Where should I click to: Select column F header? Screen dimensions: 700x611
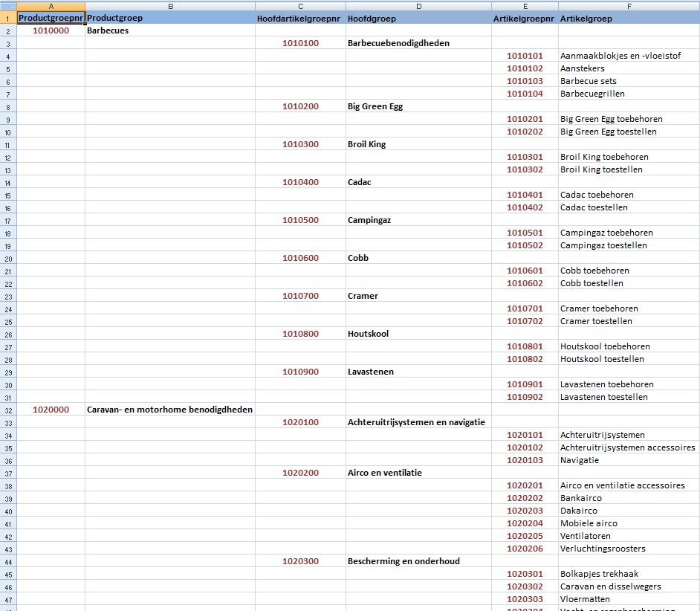point(629,6)
